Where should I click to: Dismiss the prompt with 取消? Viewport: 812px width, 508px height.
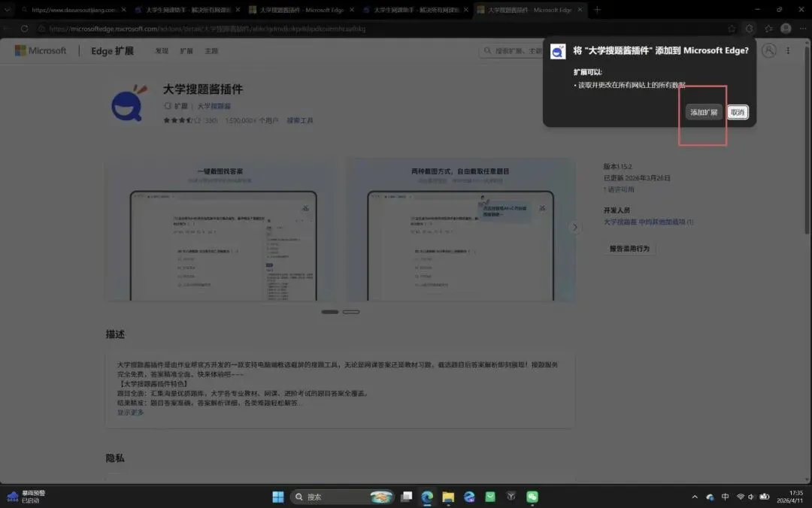738,113
